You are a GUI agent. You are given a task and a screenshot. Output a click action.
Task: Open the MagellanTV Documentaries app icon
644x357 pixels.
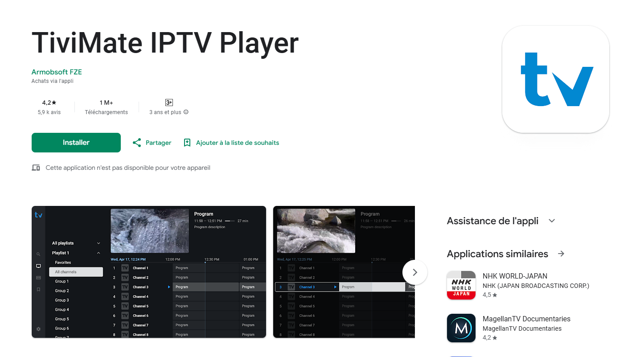pos(461,328)
